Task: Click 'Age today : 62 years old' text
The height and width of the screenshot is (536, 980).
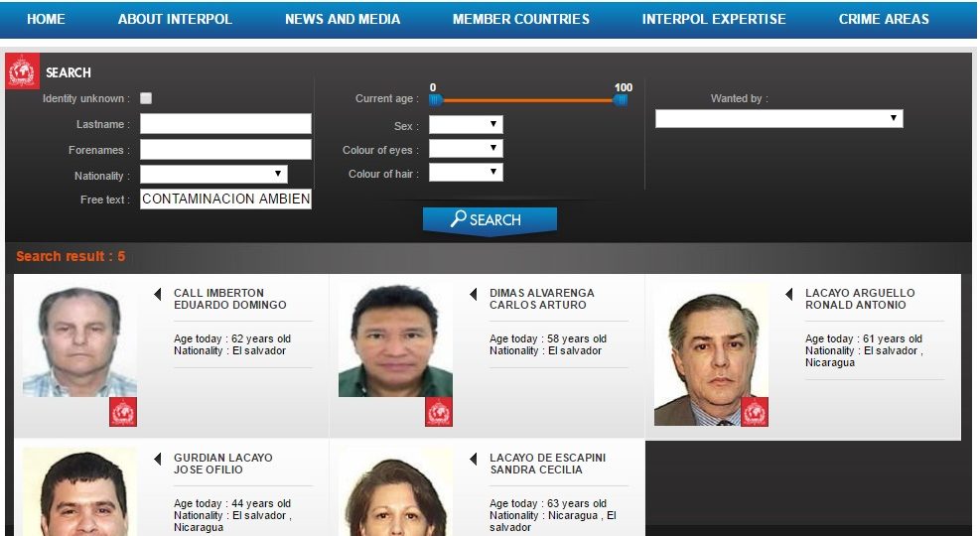Action: [x=232, y=338]
